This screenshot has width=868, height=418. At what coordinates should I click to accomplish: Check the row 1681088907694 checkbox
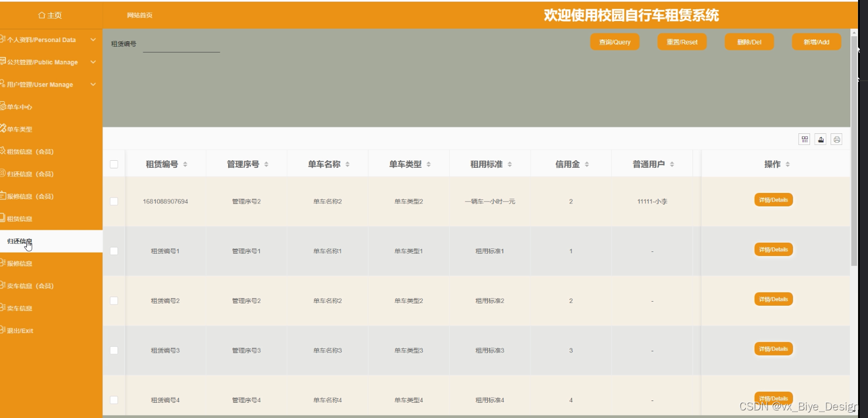(114, 201)
